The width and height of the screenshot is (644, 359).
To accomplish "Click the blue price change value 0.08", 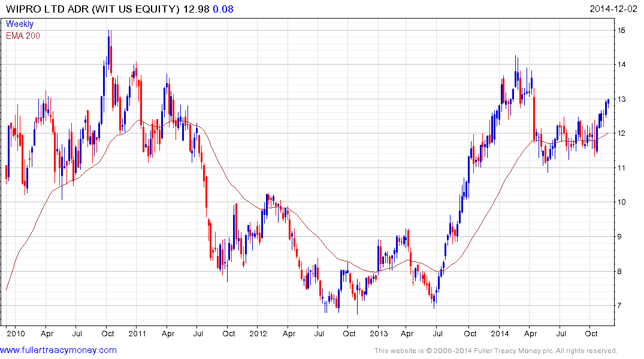I will (x=223, y=9).
